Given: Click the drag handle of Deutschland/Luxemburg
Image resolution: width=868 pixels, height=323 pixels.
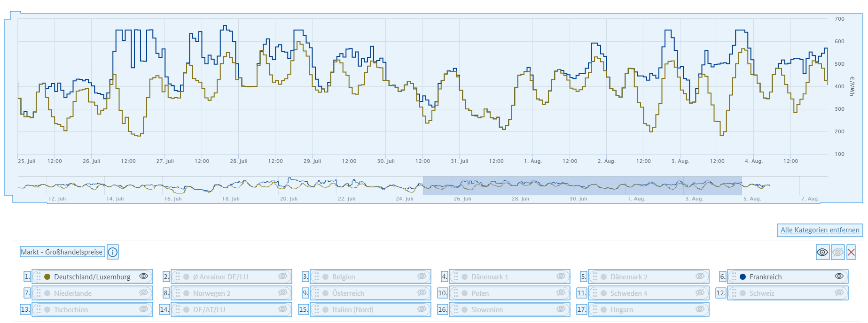Looking at the screenshot, I should click(x=39, y=277).
